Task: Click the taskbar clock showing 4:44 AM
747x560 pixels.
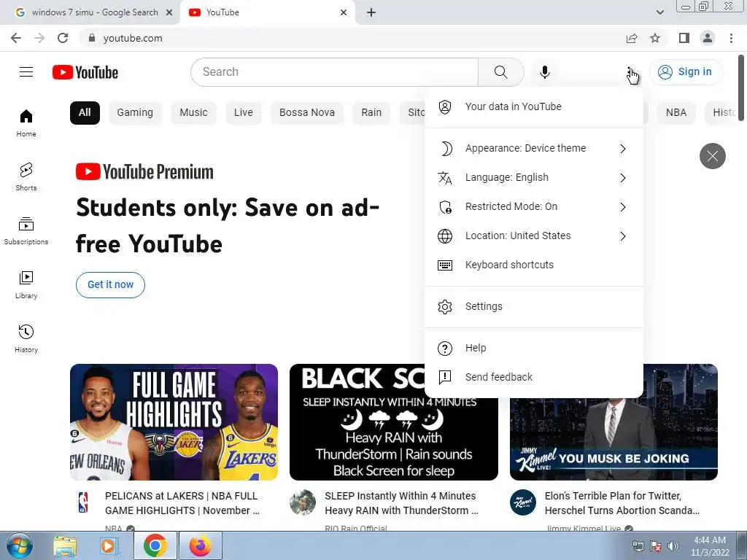Action: (710, 546)
